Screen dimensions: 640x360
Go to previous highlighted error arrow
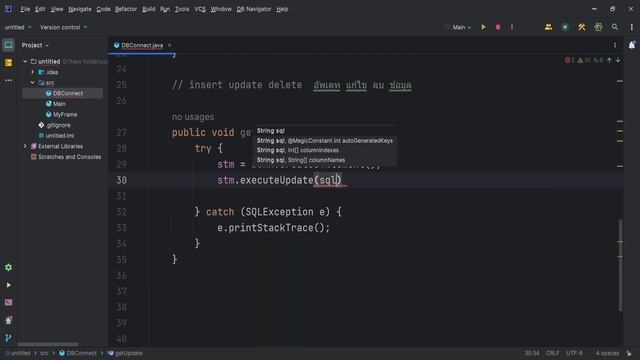coord(609,60)
